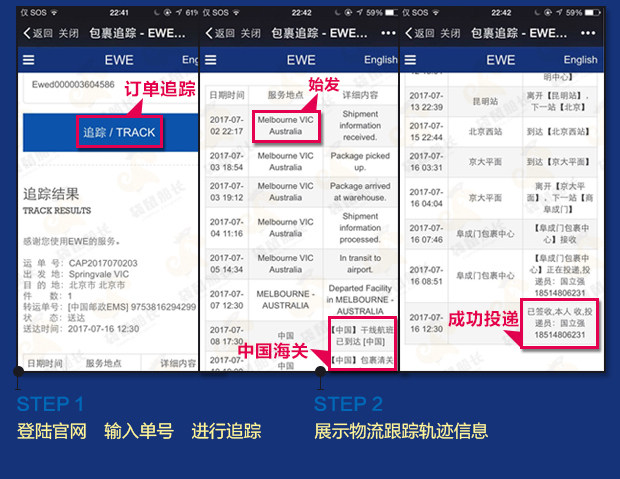Click the 已签收,本人收 delivery detail cell
The image size is (620, 479).
[x=560, y=323]
